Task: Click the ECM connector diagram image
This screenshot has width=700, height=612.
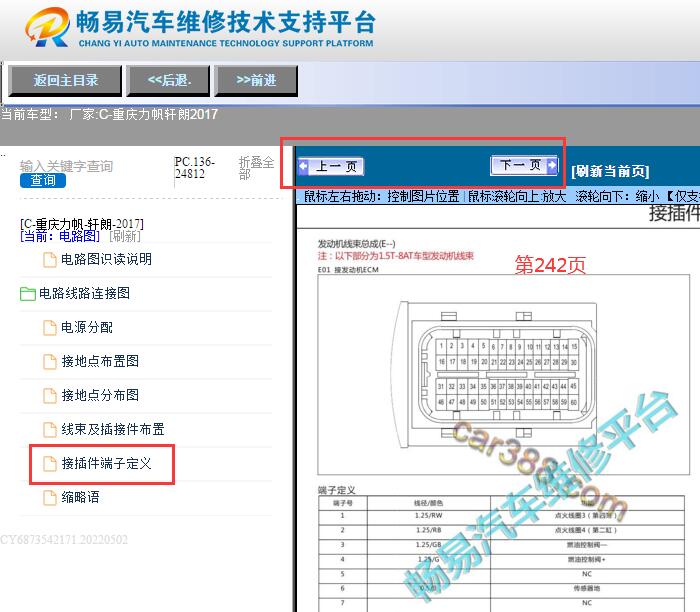Action: pos(504,375)
